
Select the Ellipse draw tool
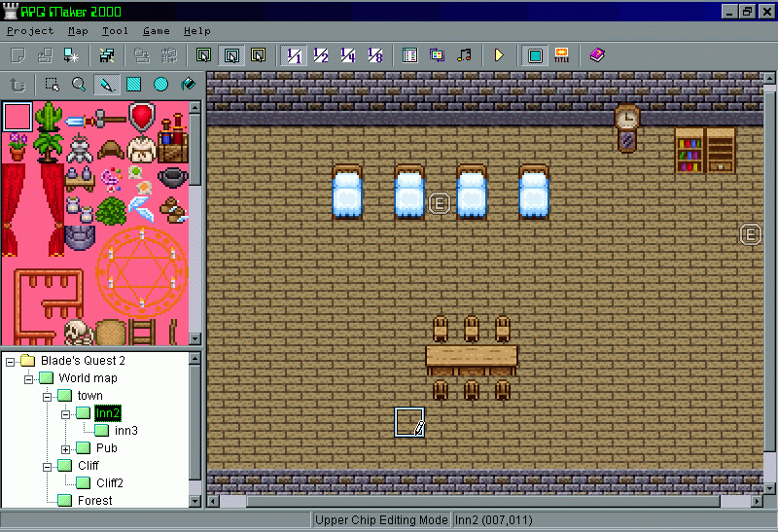pyautogui.click(x=160, y=85)
